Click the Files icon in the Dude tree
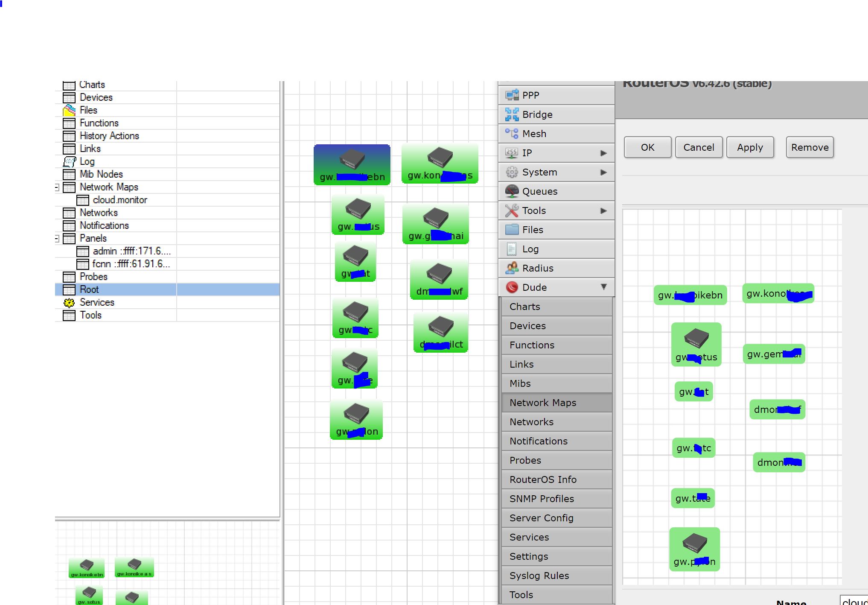Screen dimensions: 868x605 click(69, 110)
